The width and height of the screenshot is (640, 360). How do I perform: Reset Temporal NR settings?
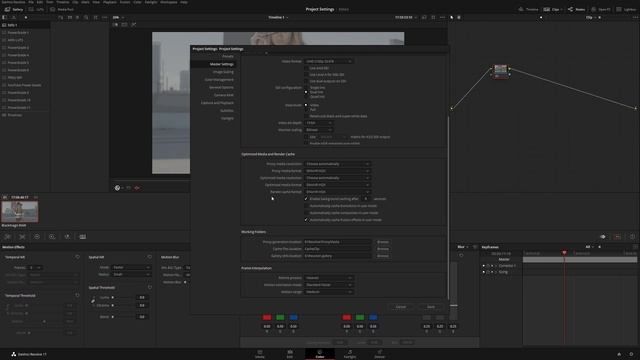pyautogui.click(x=78, y=257)
